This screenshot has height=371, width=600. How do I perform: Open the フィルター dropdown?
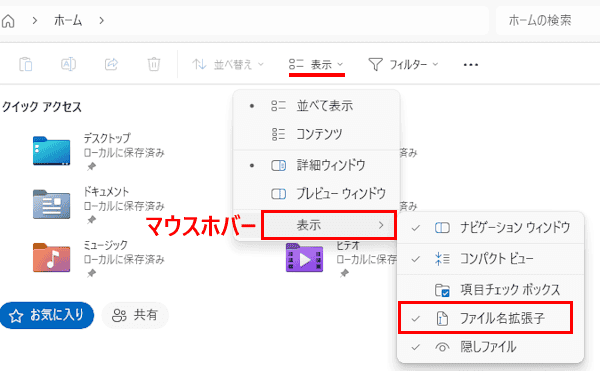tap(403, 65)
